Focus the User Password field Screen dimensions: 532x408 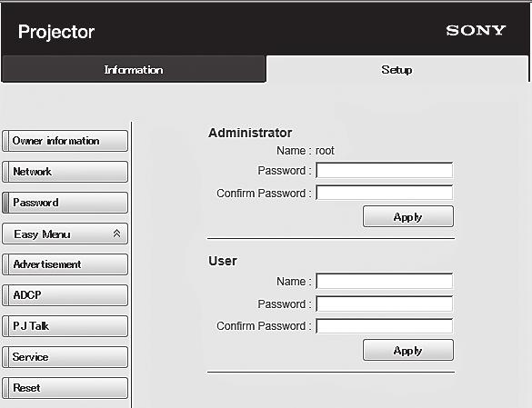pyautogui.click(x=385, y=304)
